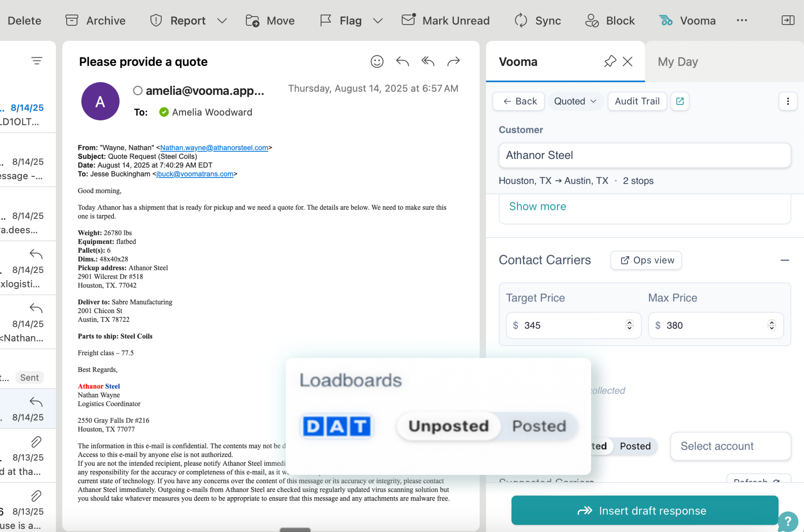Click the DAT loadboard logo
Viewport: 804px width, 532px height.
coord(337,426)
